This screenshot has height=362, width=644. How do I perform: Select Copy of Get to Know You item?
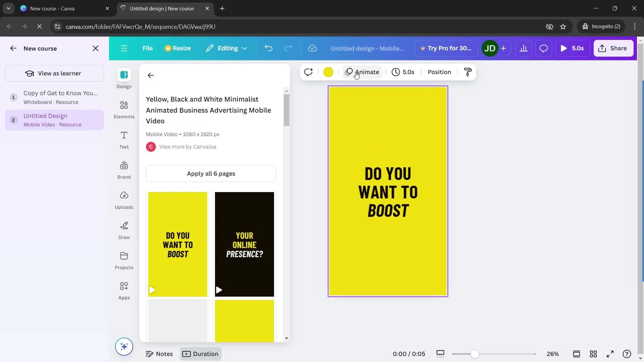(x=54, y=98)
